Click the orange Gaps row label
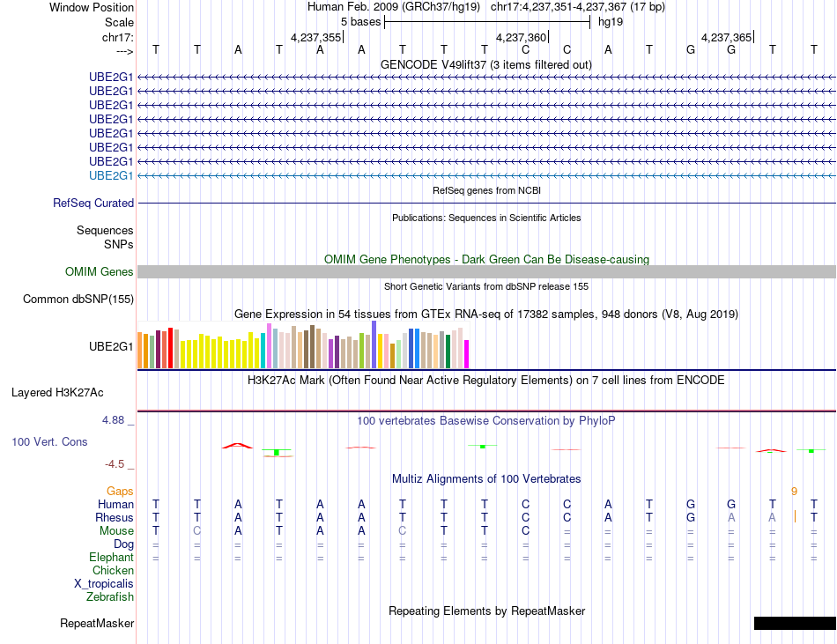 tap(120, 491)
